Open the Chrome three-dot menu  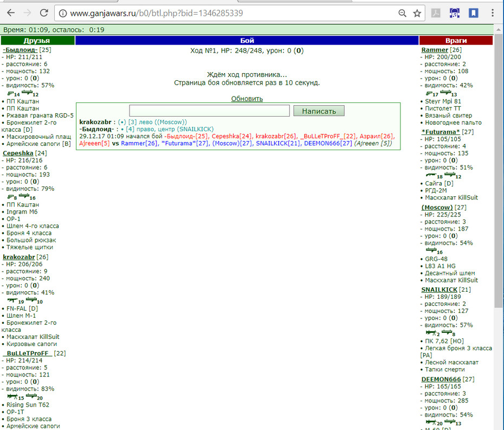pyautogui.click(x=493, y=13)
